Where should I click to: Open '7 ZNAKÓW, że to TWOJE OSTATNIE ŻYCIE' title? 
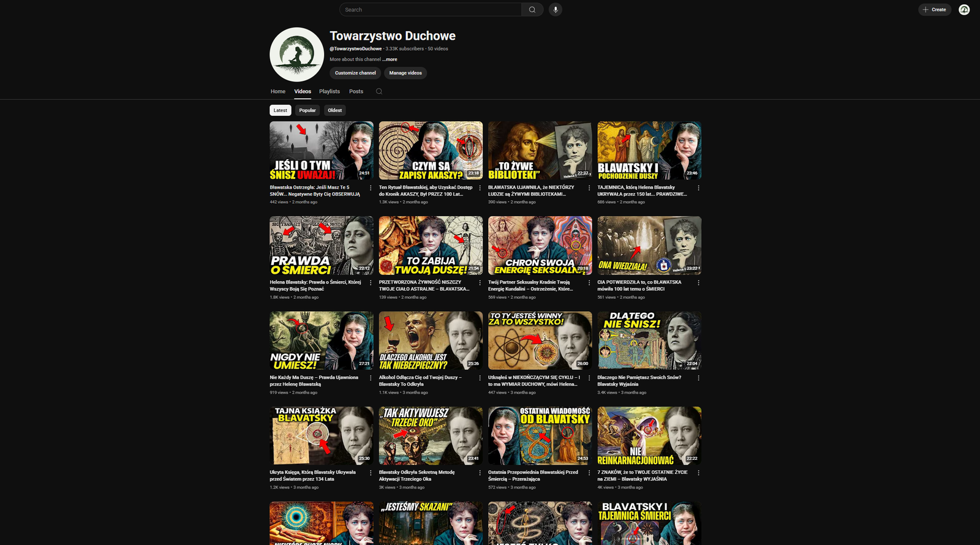tap(643, 476)
